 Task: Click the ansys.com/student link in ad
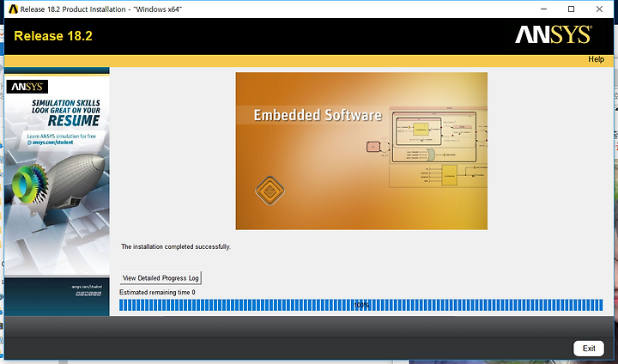pyautogui.click(x=53, y=143)
